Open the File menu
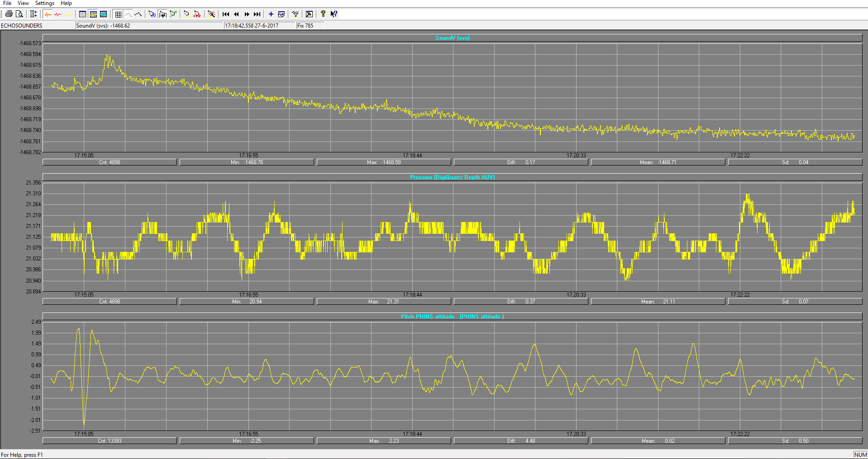Screen dimensions: 868x459 coord(7,3)
